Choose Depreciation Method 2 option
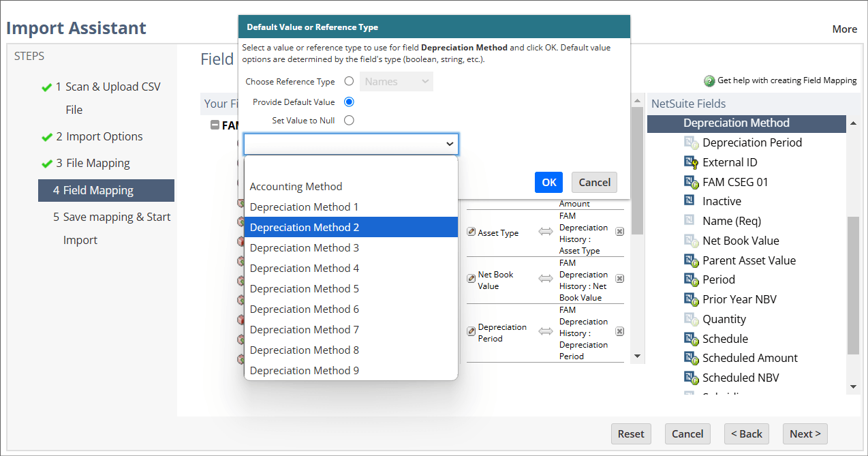Screen dimensions: 868x456 [351, 227]
